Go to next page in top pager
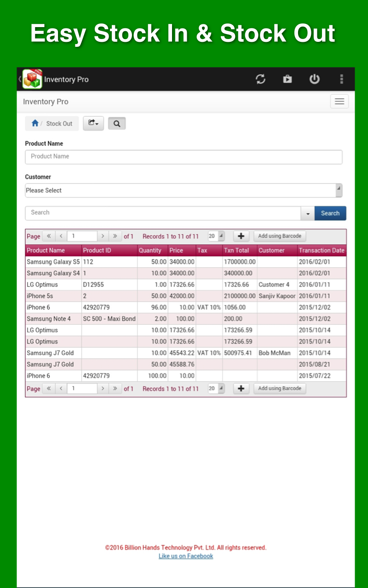 103,236
